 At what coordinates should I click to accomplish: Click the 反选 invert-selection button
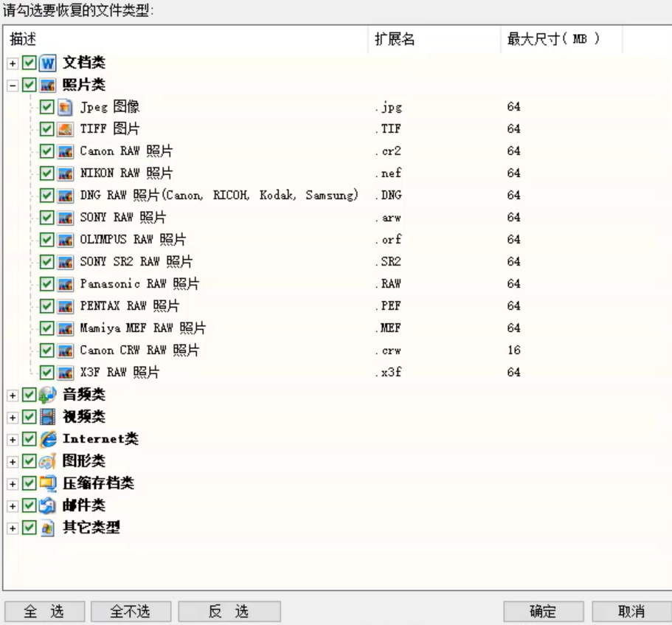pos(228,611)
